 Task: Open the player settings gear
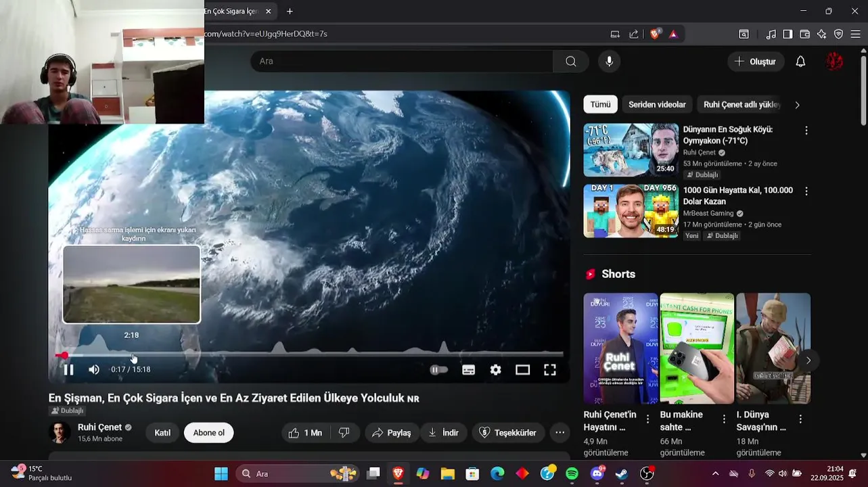[x=496, y=369]
